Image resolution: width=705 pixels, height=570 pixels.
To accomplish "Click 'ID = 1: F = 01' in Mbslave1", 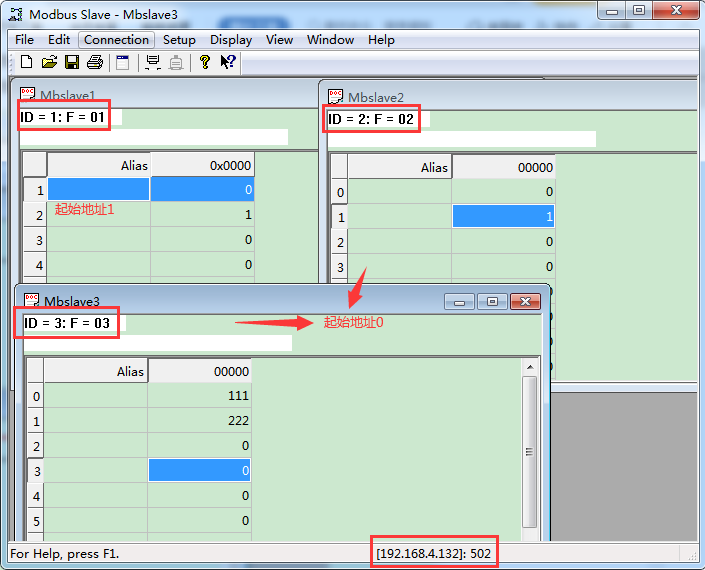I will (x=62, y=117).
